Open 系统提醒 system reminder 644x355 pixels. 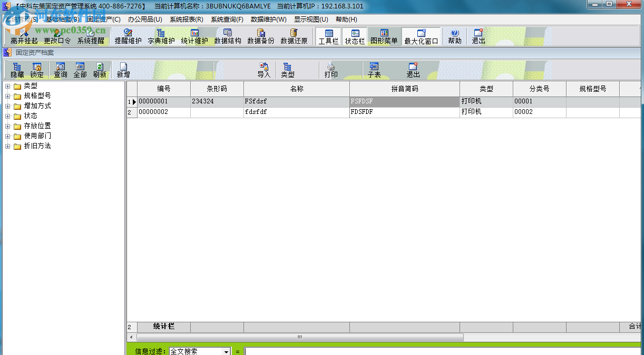(x=91, y=36)
